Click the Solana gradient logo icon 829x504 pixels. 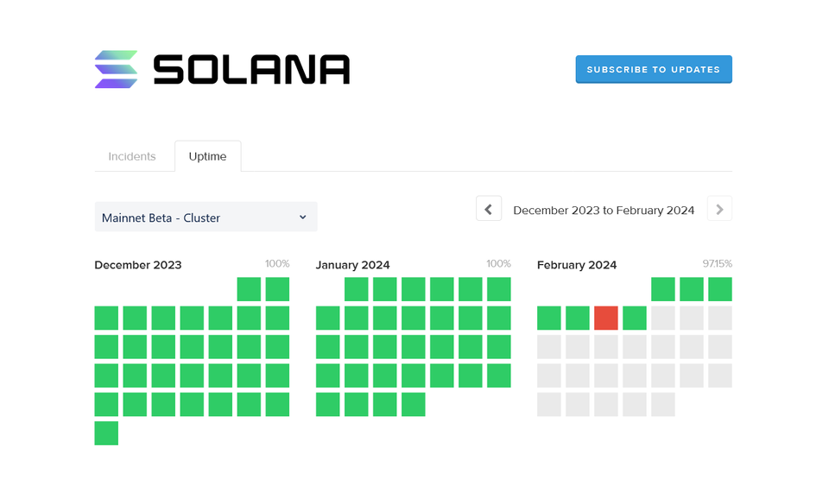pyautogui.click(x=116, y=69)
